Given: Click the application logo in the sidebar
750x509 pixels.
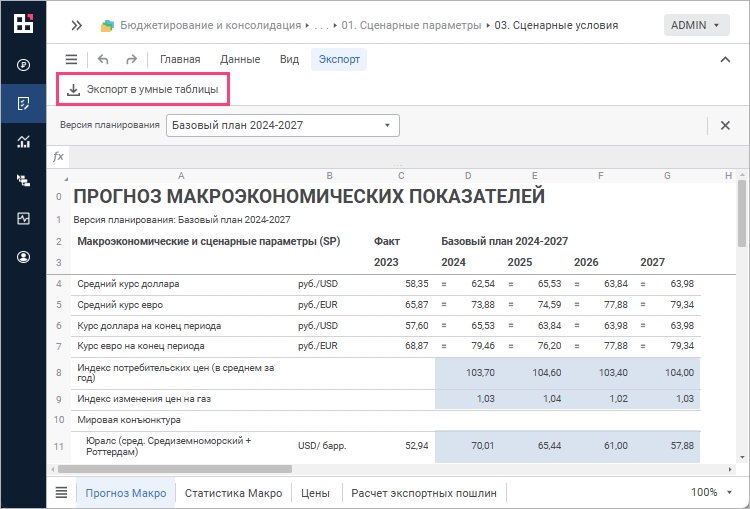Looking at the screenshot, I should pos(23,25).
